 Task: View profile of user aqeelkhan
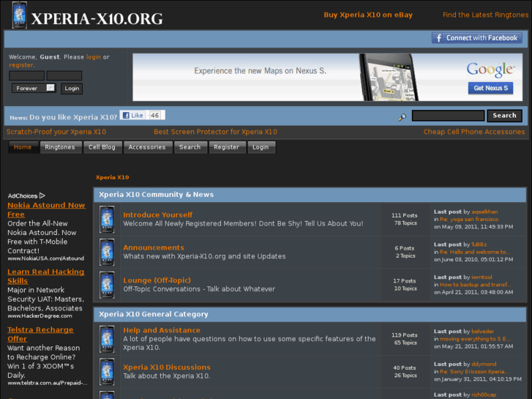coord(485,212)
